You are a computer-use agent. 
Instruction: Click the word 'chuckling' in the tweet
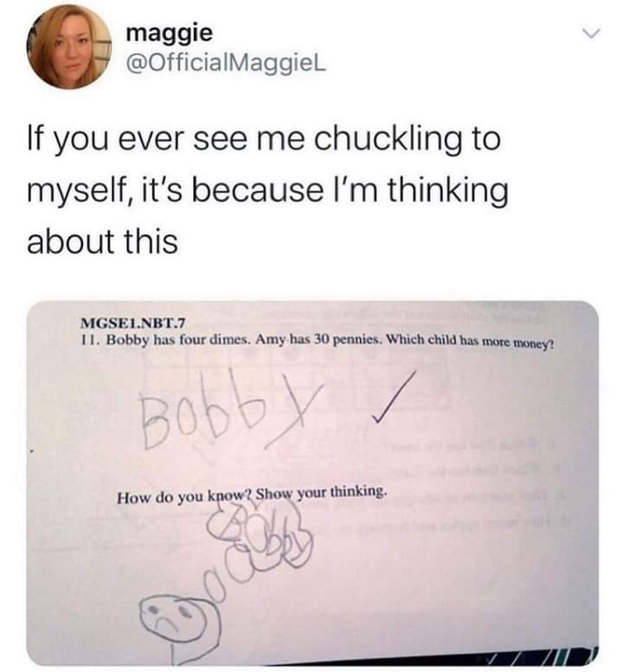point(387,140)
